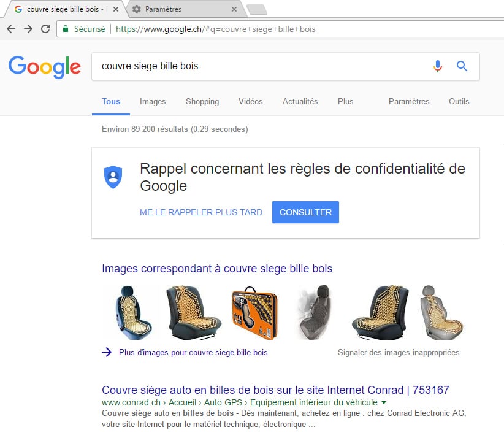
Task: Expand the green arrow beside conrad.ch URL
Action: pos(383,402)
